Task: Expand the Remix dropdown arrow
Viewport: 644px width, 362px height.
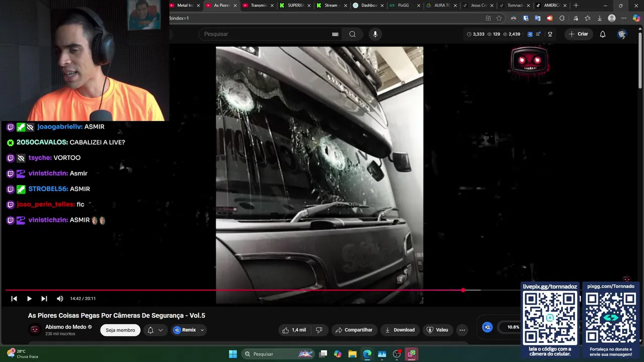Action: (x=202, y=330)
